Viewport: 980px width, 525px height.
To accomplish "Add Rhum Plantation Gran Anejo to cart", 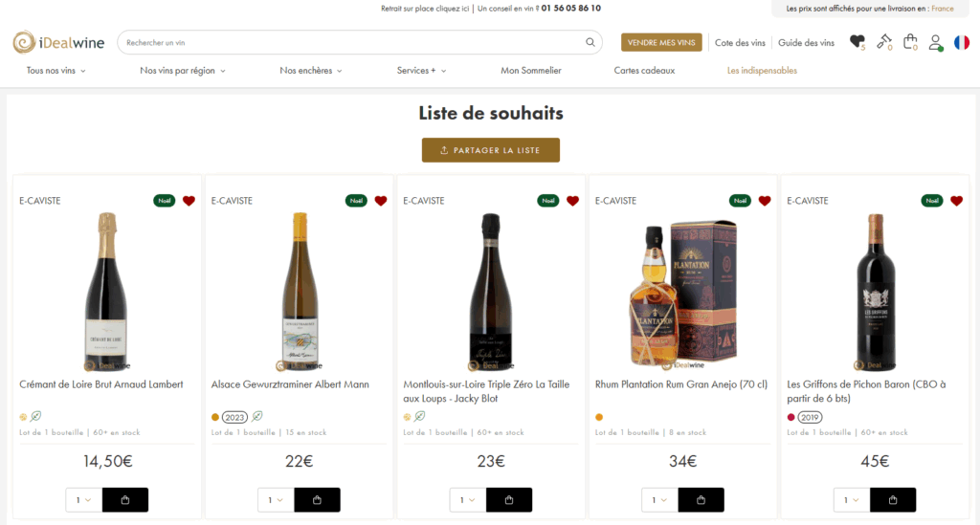I will [701, 500].
